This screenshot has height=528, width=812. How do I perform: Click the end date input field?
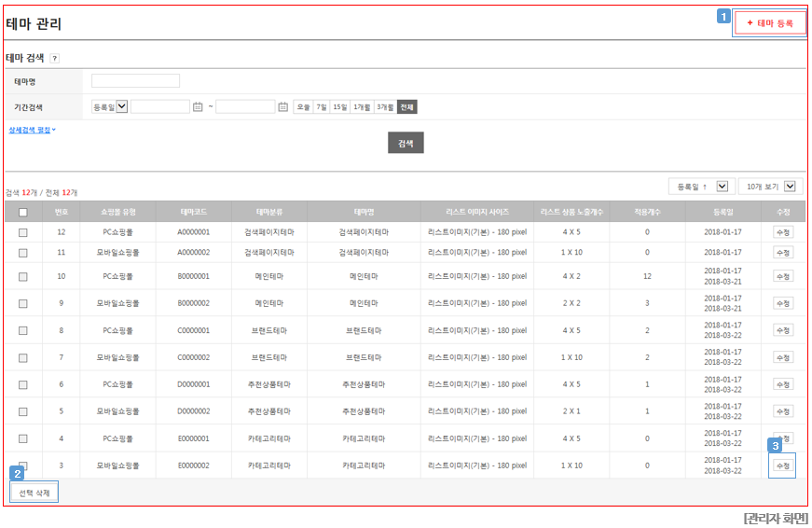[x=245, y=107]
